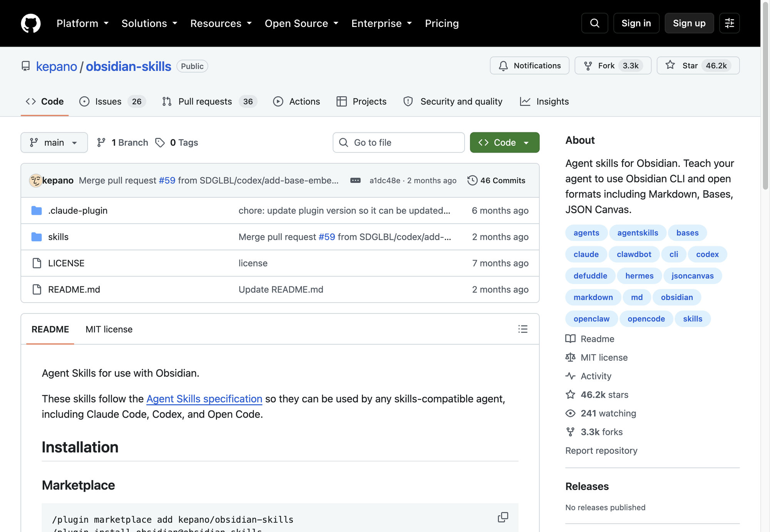The image size is (770, 532).
Task: Open MIT license link in About
Action: [x=596, y=358]
